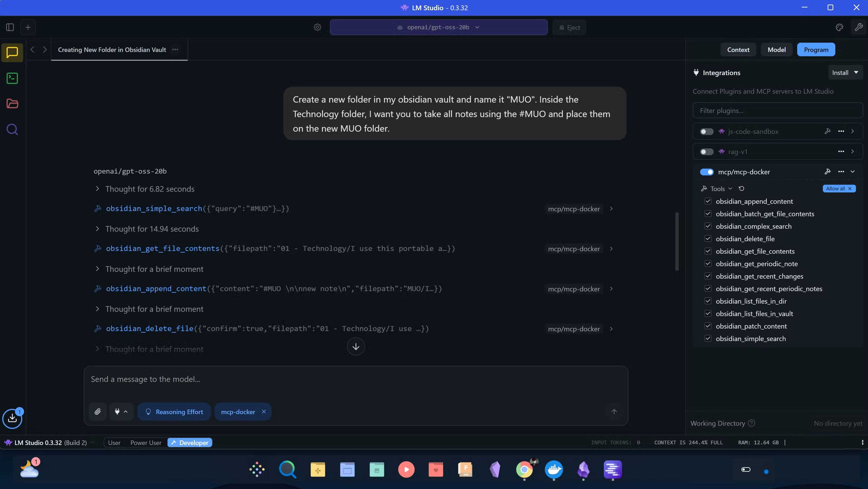Attach a file using the paperclip icon

(x=98, y=411)
